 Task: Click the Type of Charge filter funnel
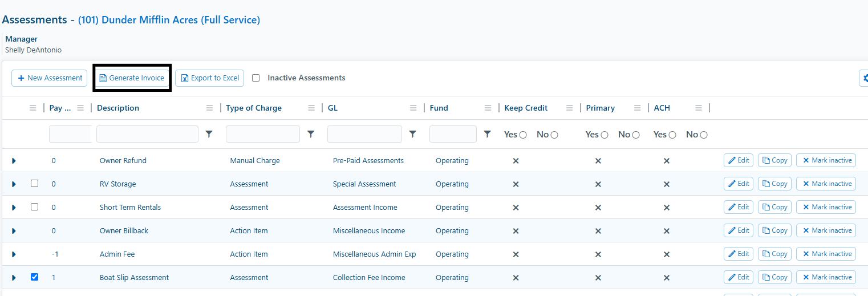pos(311,134)
